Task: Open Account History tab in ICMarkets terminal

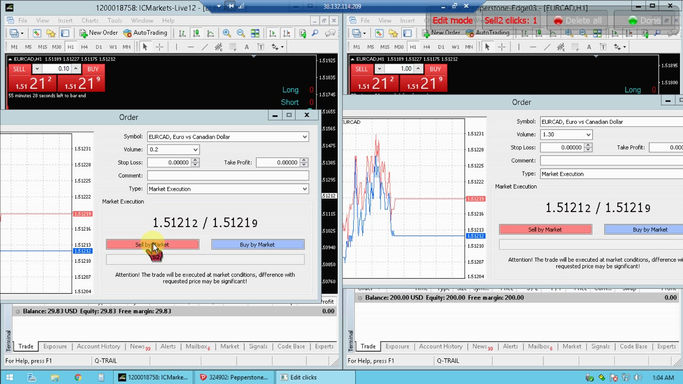Action: 98,347
